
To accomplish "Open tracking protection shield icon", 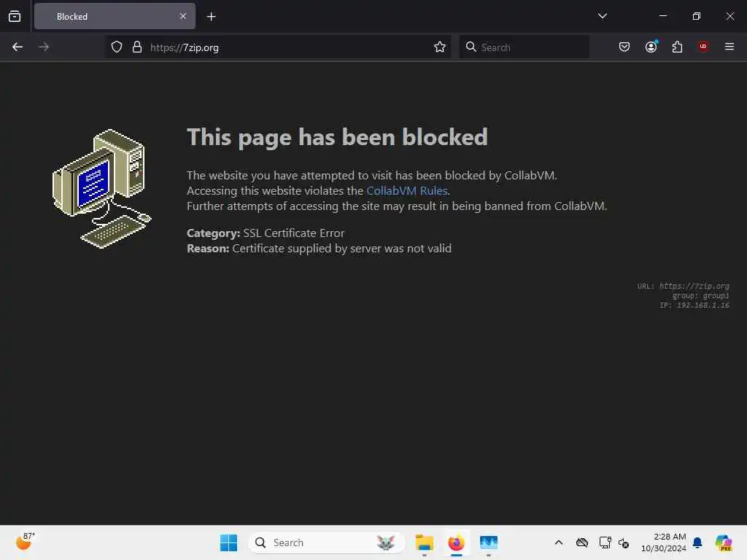I will (x=117, y=47).
